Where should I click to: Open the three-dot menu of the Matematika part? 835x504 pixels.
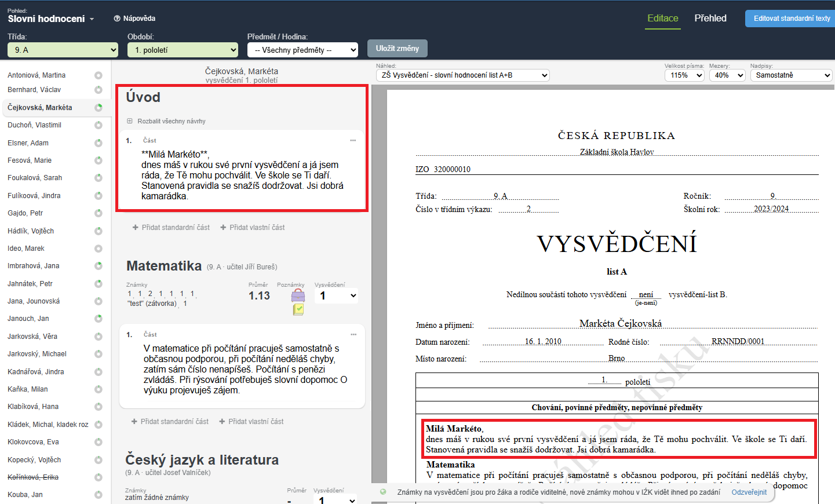click(x=353, y=335)
